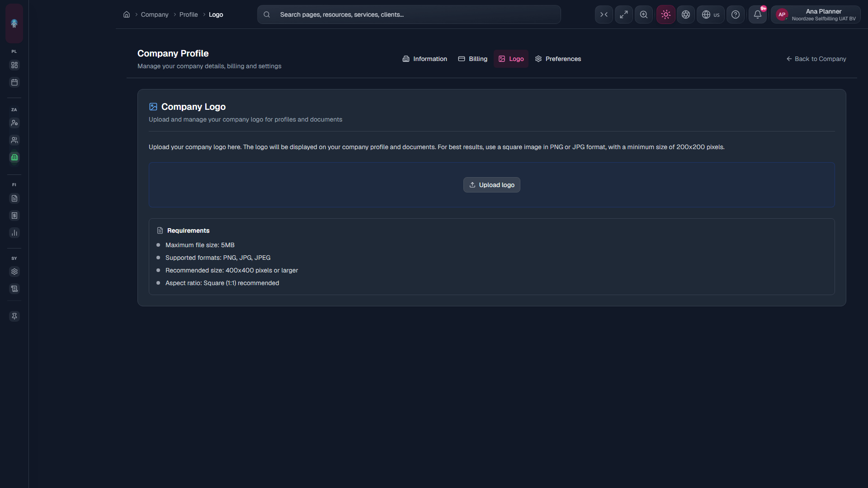
Task: Open the people group icon in sidebar
Action: click(14, 140)
